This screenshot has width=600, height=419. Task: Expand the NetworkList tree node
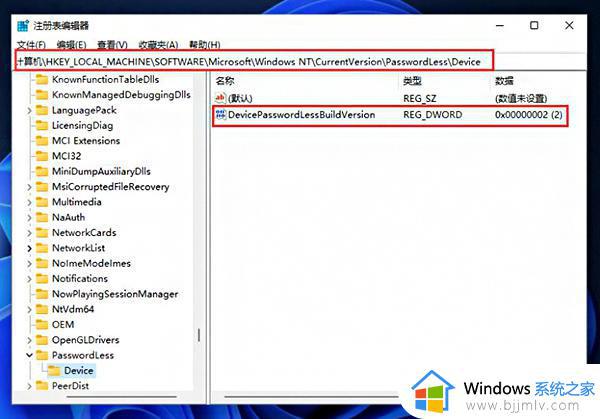pyautogui.click(x=29, y=248)
